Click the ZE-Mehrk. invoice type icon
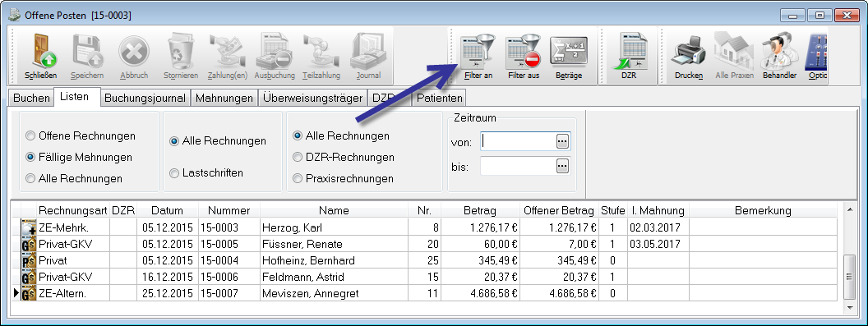The width and height of the screenshot is (868, 326). coord(29,227)
